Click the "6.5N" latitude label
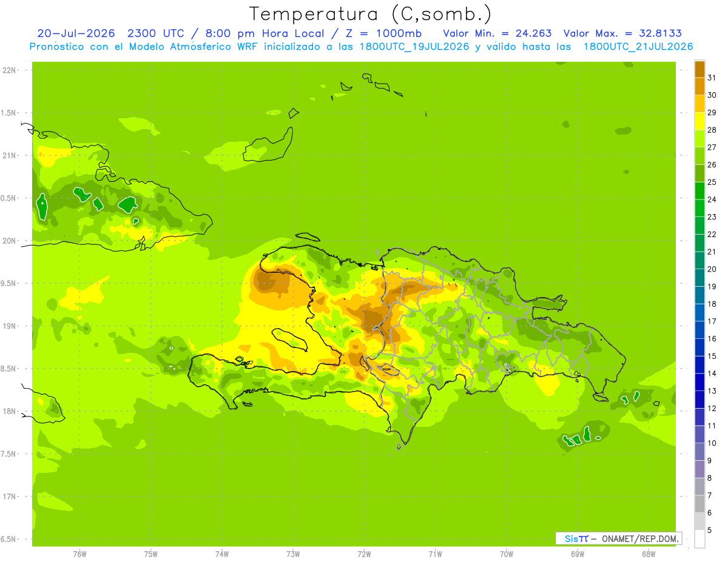The width and height of the screenshot is (728, 562). tap(8, 540)
